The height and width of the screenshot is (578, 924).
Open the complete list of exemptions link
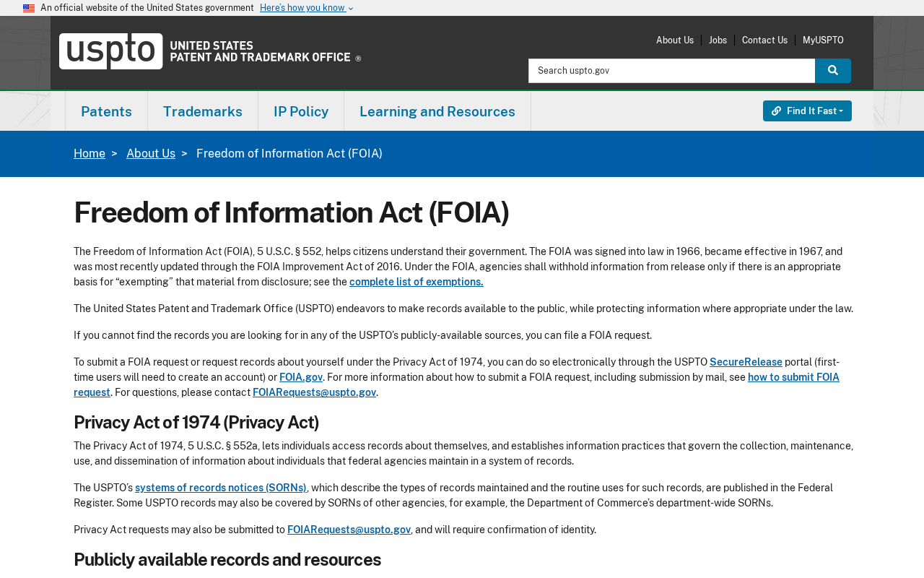[417, 282]
